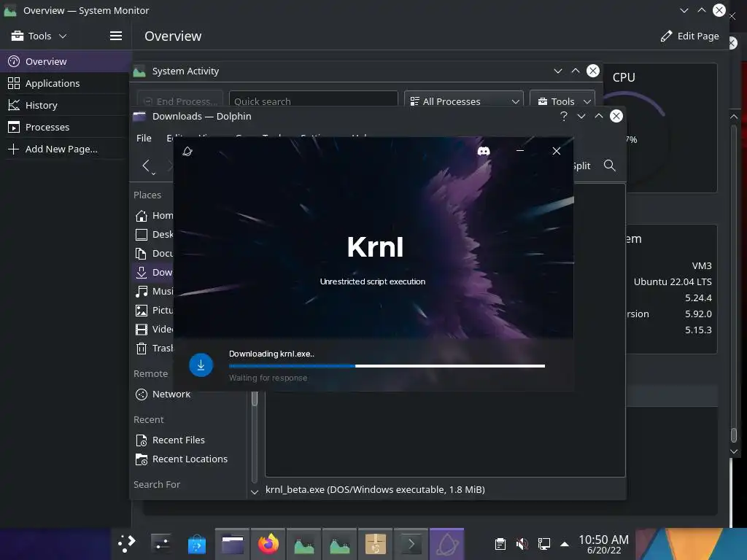This screenshot has width=747, height=560.
Task: Select Desktop in Dolphin Places panel
Action: pos(153,234)
